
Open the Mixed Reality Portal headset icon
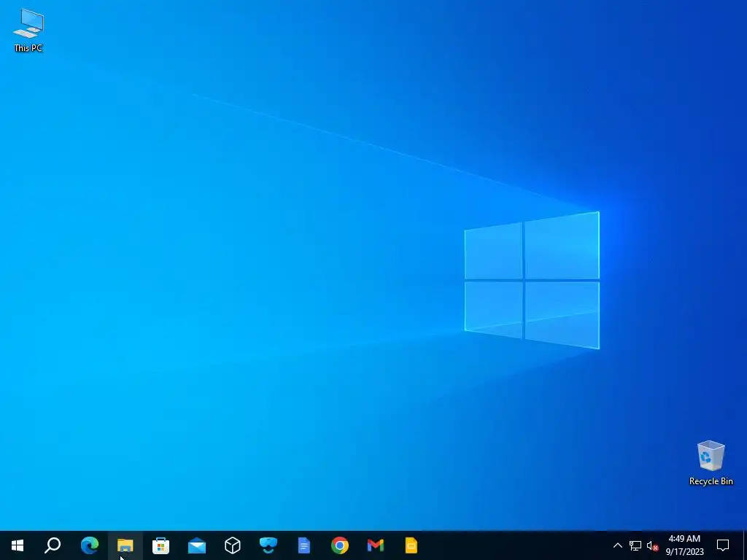coord(268,545)
